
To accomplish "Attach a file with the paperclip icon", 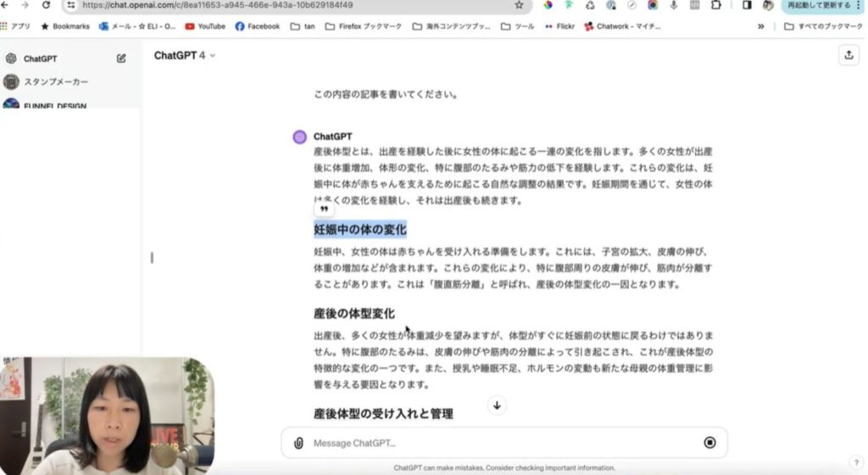I will coord(298,443).
